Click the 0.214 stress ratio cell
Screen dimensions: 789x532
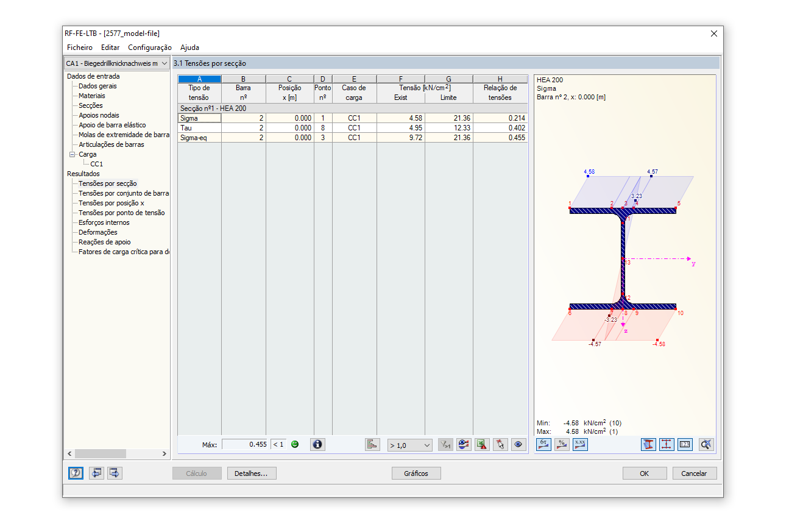(x=500, y=118)
